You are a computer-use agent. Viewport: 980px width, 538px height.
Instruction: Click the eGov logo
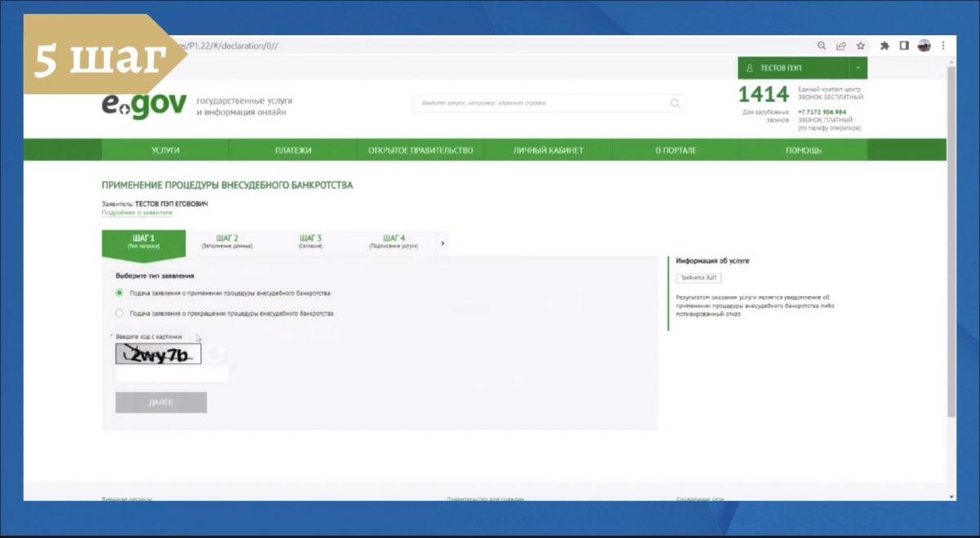(x=144, y=106)
